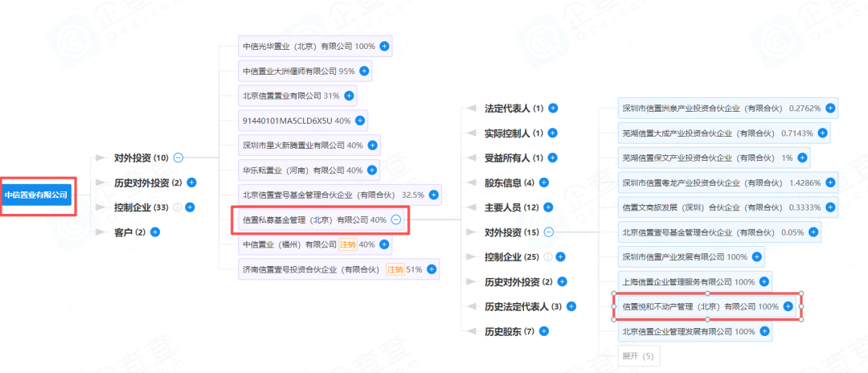Expand 深圳市信置洲泉产业投资合伙企业 plus icon
This screenshot has height=373, width=868.
[830, 108]
